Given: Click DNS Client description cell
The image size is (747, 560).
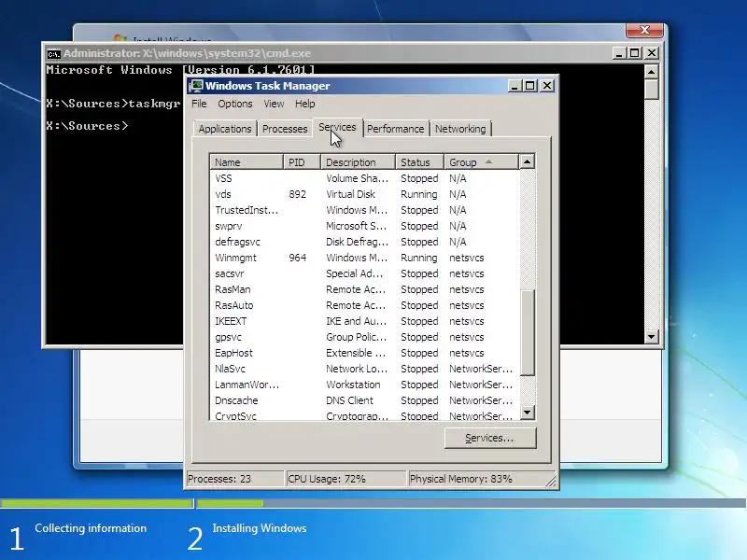Looking at the screenshot, I should [x=349, y=400].
